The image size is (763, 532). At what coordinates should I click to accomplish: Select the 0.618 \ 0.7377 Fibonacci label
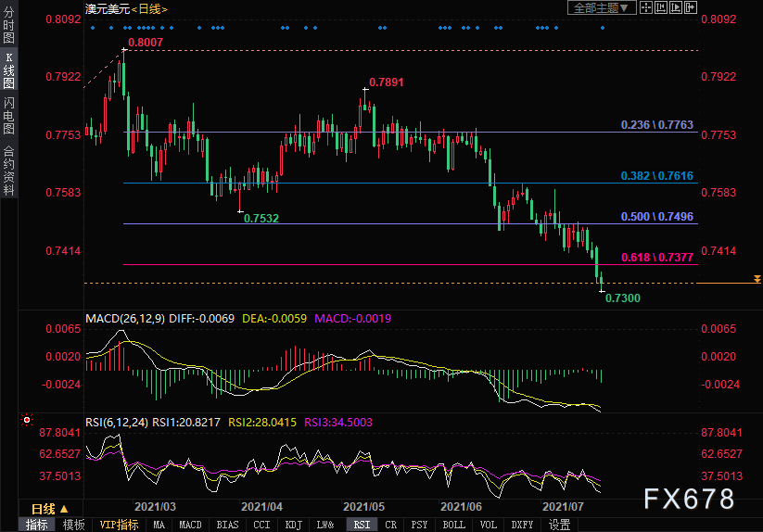coord(657,258)
